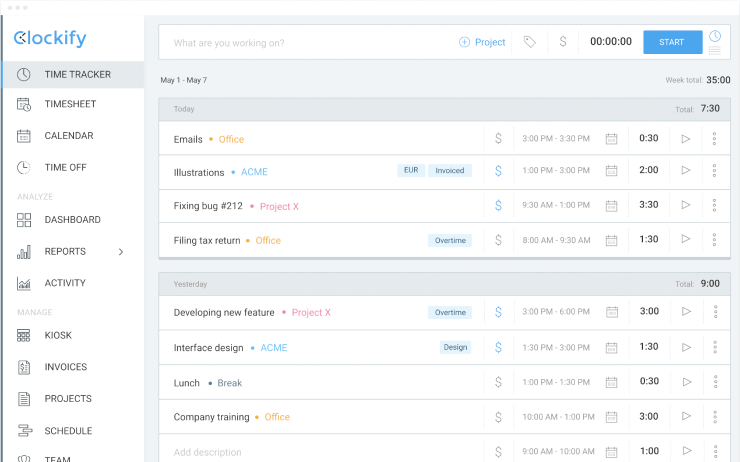Open more options for Emails entry
This screenshot has width=740, height=462.
[714, 138]
